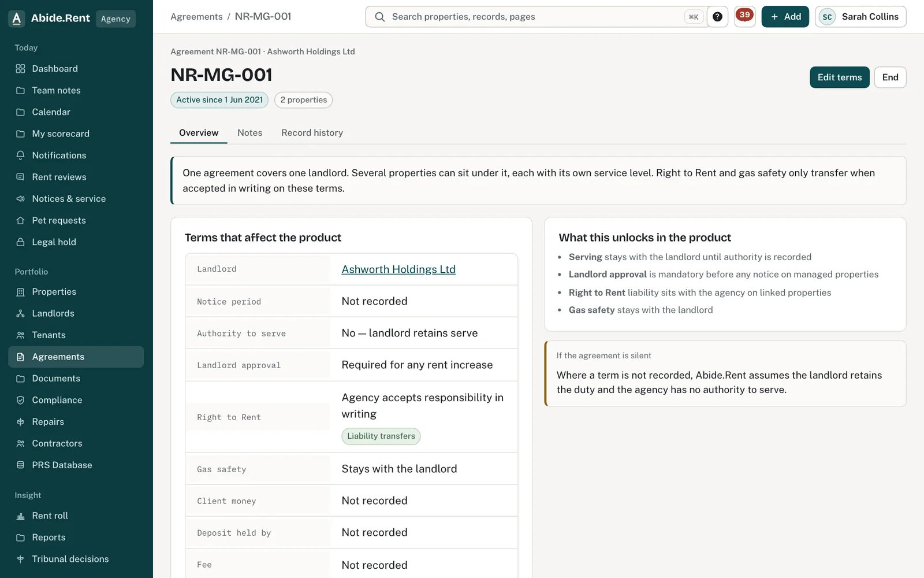Navigate to Agreements breadcrumb link
Screen dimensions: 924x578
pyautogui.click(x=196, y=17)
